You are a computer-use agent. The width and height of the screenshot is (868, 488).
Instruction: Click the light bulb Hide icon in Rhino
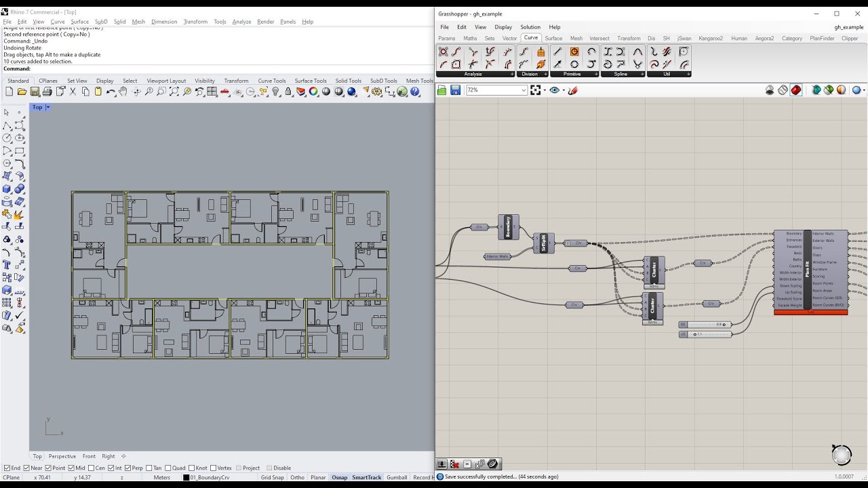click(276, 91)
